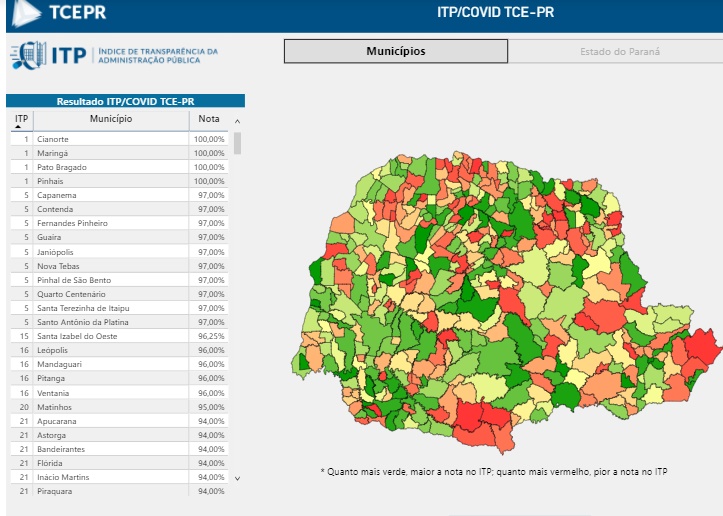723x516 pixels.
Task: Switch to the Municípios tab
Action: [396, 51]
